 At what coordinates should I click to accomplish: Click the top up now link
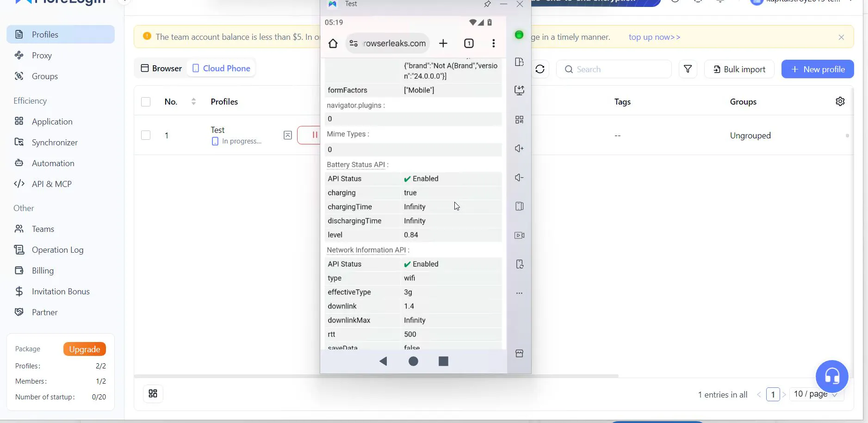pos(654,37)
